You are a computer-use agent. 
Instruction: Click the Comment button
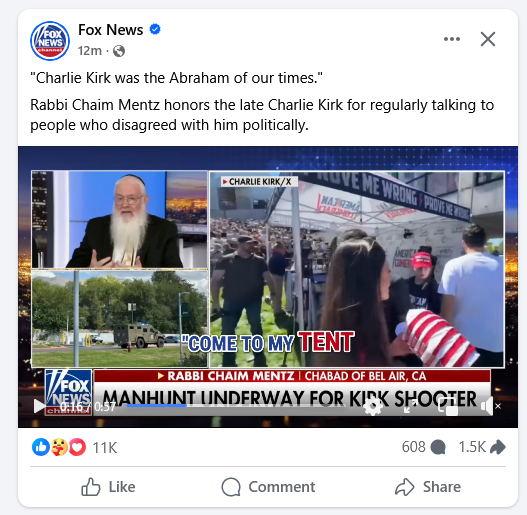268,487
